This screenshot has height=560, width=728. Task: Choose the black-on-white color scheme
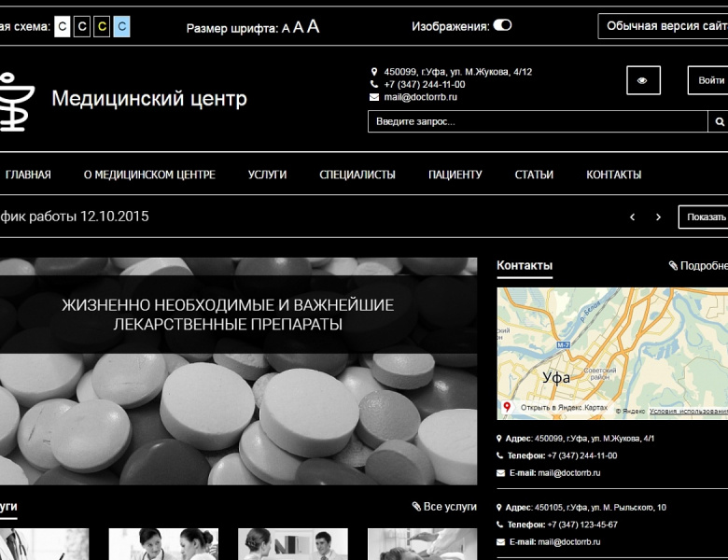pos(63,26)
